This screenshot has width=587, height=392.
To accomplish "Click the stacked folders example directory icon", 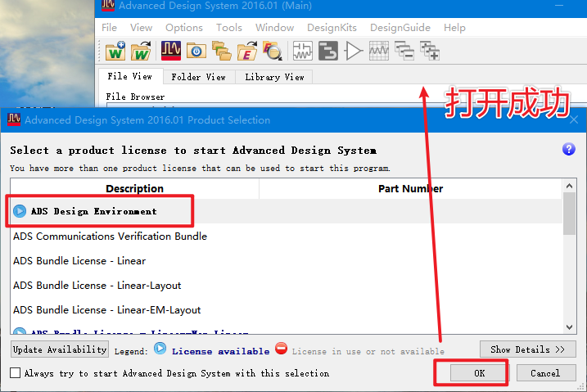I will (222, 51).
